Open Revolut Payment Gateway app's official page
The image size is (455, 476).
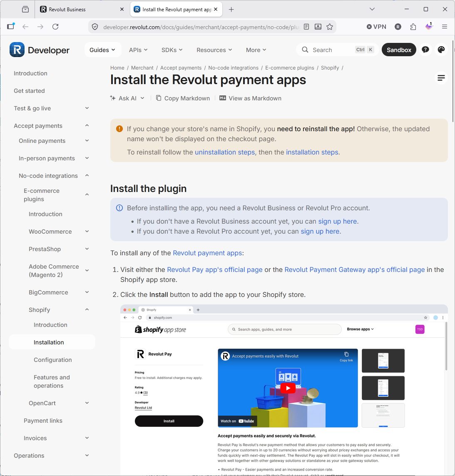click(x=355, y=269)
